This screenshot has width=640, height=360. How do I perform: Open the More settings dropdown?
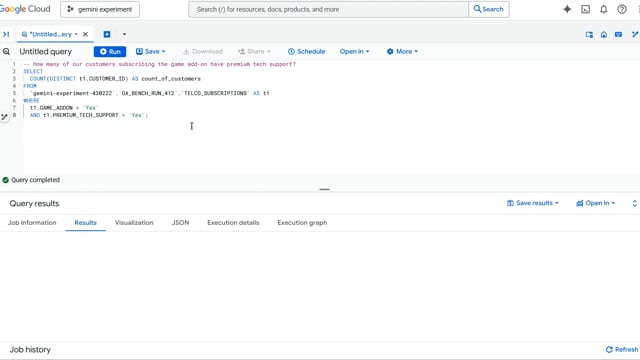click(x=402, y=51)
